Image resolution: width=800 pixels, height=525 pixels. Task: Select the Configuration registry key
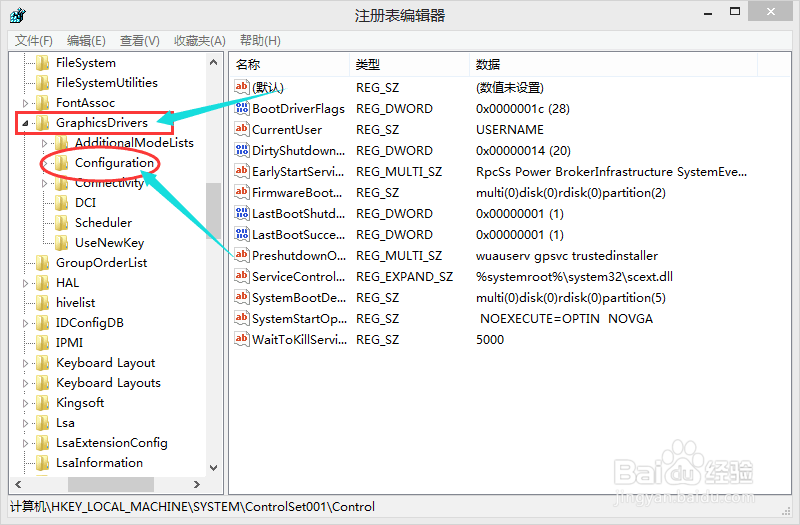[x=114, y=163]
